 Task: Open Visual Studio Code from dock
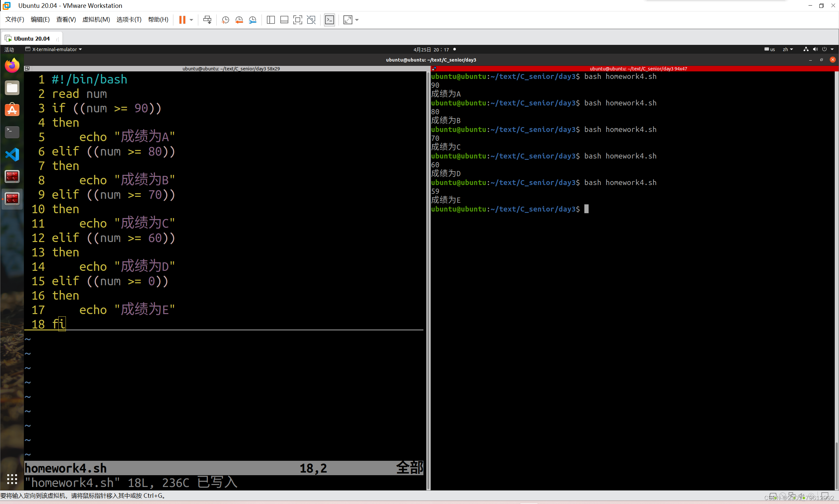click(x=12, y=155)
